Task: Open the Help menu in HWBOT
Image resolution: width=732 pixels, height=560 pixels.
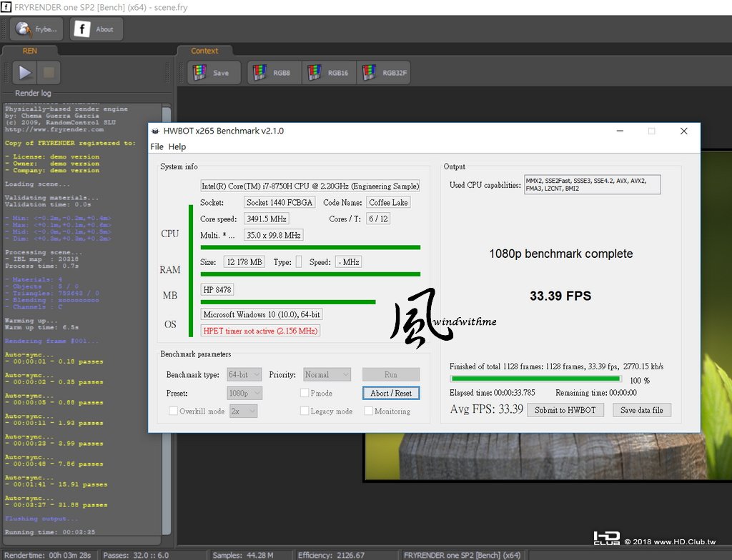Action: pos(177,146)
